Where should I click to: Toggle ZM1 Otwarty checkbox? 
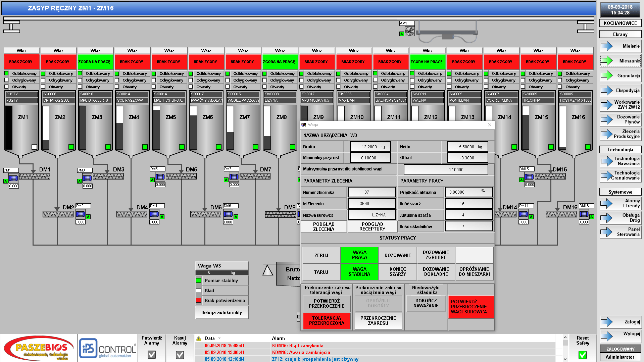pyautogui.click(x=6, y=87)
